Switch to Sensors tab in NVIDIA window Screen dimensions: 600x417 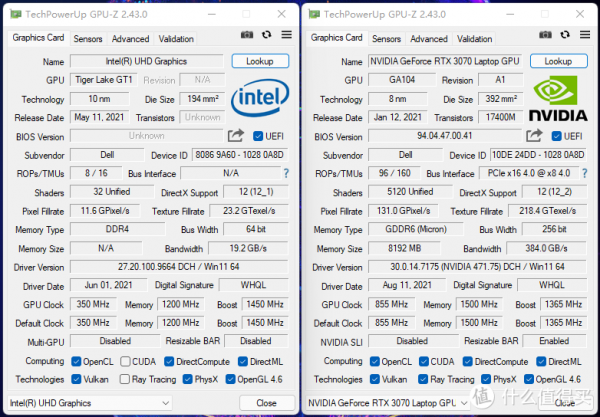(386, 39)
